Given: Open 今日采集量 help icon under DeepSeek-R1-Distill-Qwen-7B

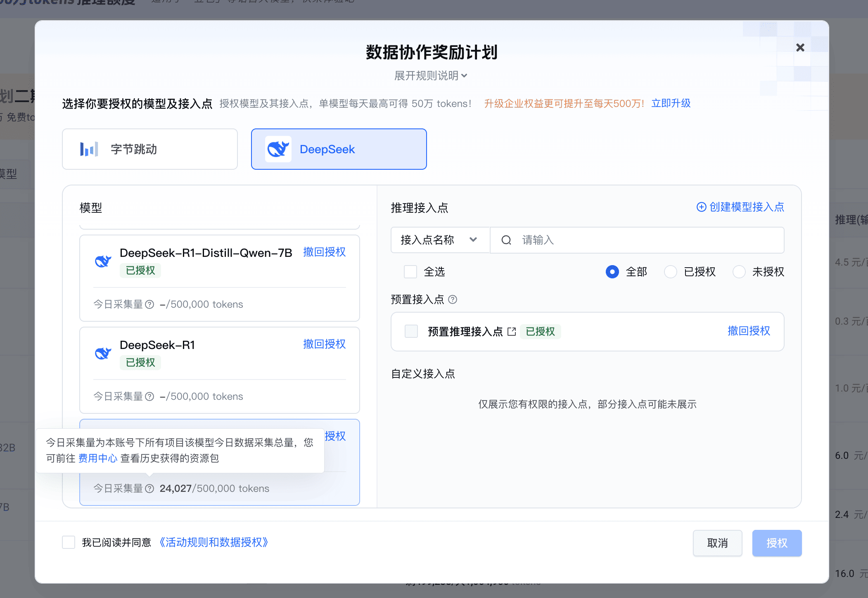Looking at the screenshot, I should point(149,304).
